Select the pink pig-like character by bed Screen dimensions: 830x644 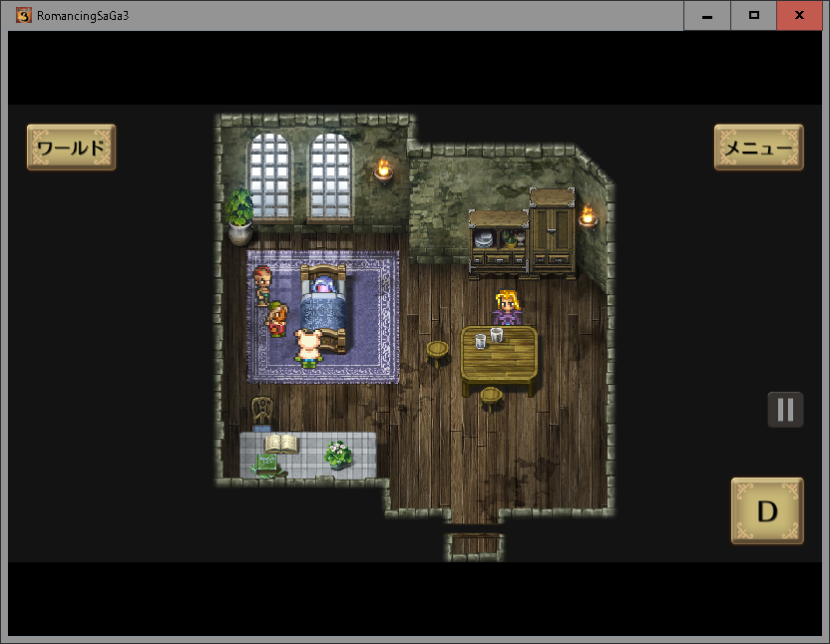(x=308, y=347)
